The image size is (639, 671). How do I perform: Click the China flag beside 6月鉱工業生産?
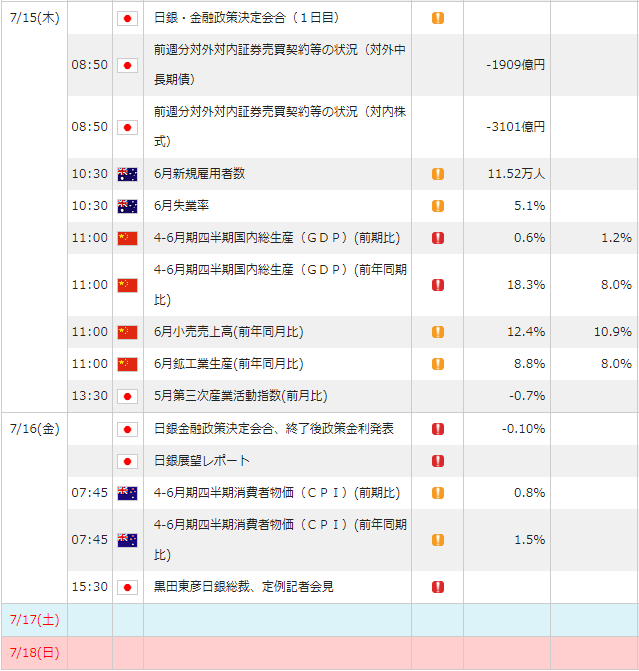point(128,365)
